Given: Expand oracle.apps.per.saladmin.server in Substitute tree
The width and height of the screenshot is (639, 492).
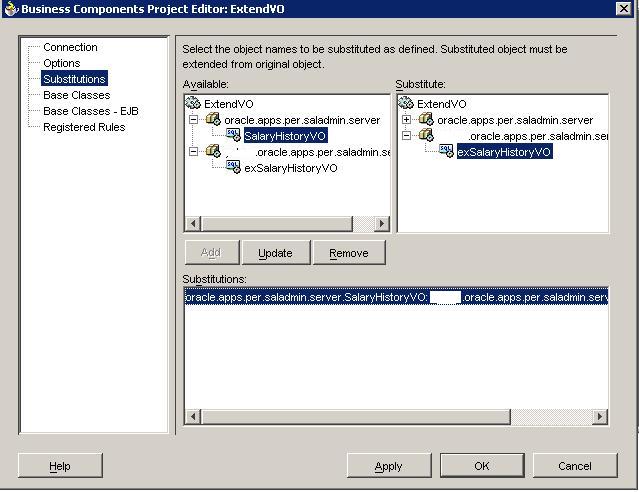Looking at the screenshot, I should click(x=406, y=119).
